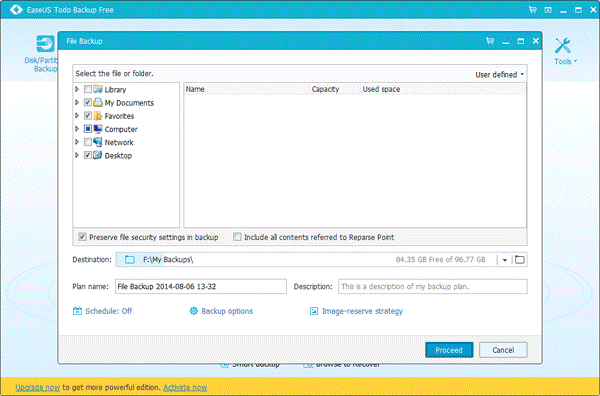Viewport: 600px width, 396px height.
Task: Click the Upgrade now link
Action: coord(38,388)
